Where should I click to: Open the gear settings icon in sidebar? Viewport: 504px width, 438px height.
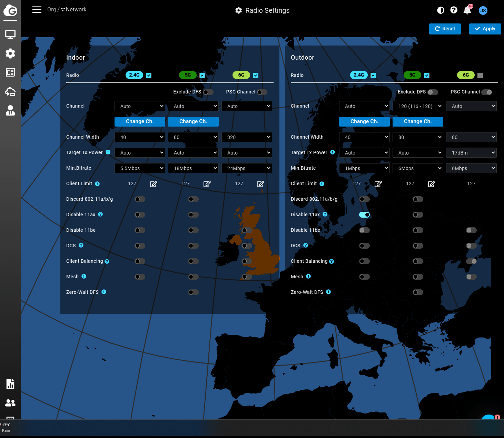click(10, 53)
